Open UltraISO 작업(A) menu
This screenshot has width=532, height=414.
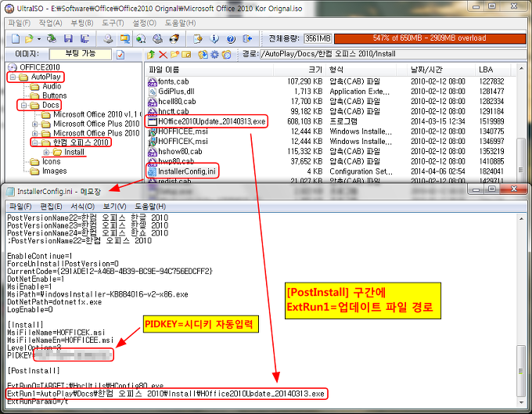point(50,23)
